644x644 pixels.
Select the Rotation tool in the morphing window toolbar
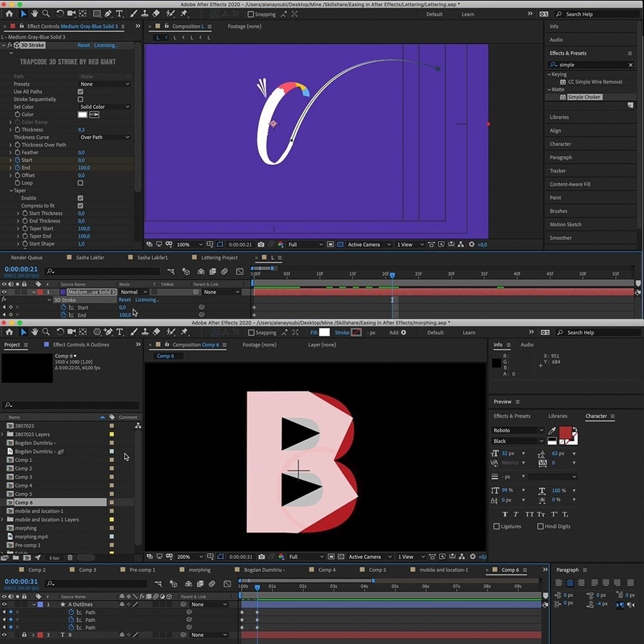click(60, 332)
